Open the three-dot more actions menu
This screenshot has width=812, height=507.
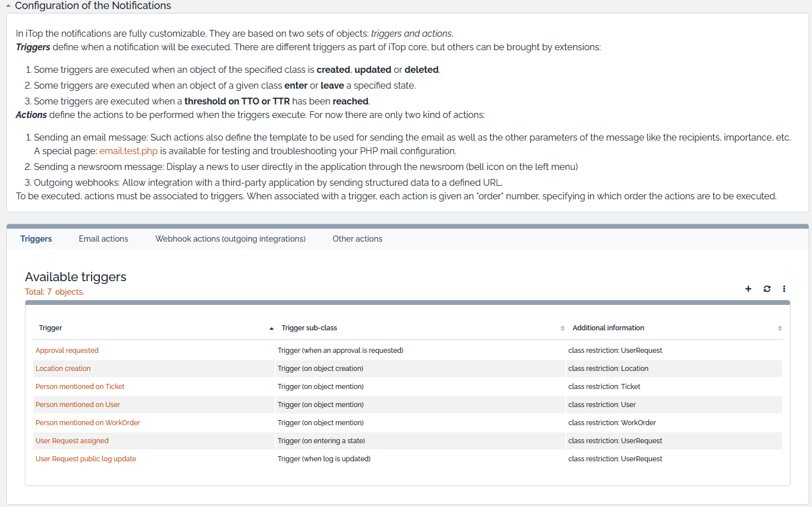pos(784,289)
